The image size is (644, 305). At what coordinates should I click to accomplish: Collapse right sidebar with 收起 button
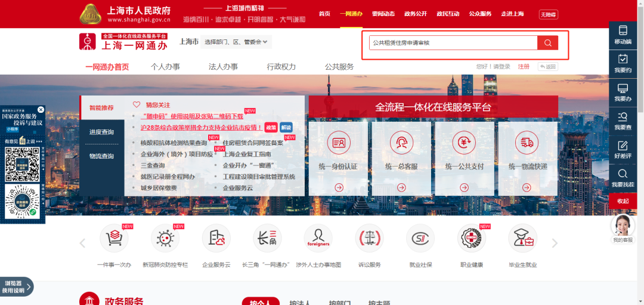[623, 201]
